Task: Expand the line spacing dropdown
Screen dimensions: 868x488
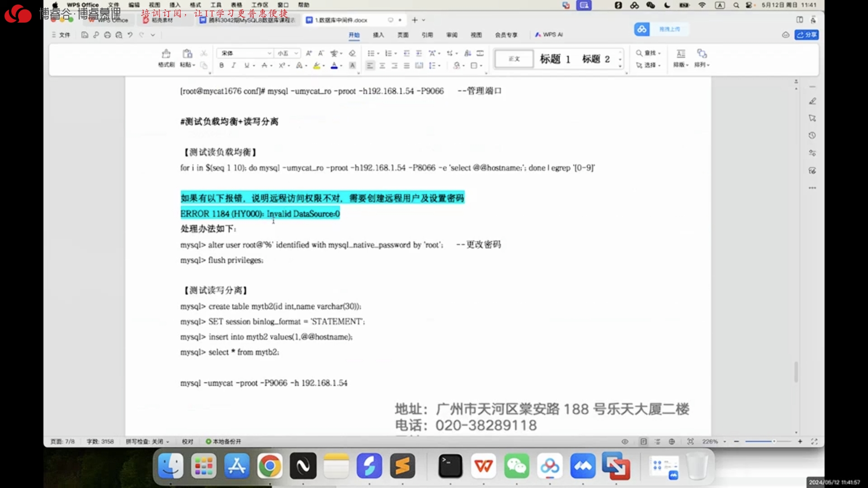Action: click(x=439, y=66)
